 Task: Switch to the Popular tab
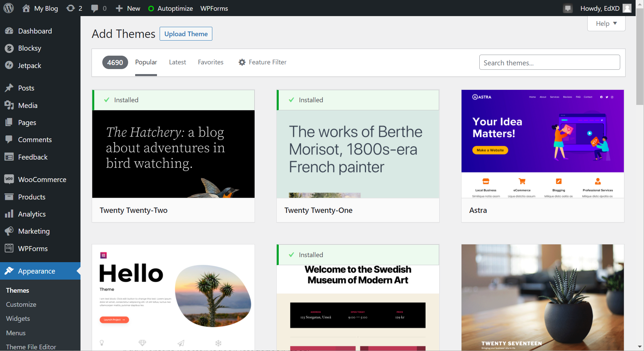click(146, 62)
